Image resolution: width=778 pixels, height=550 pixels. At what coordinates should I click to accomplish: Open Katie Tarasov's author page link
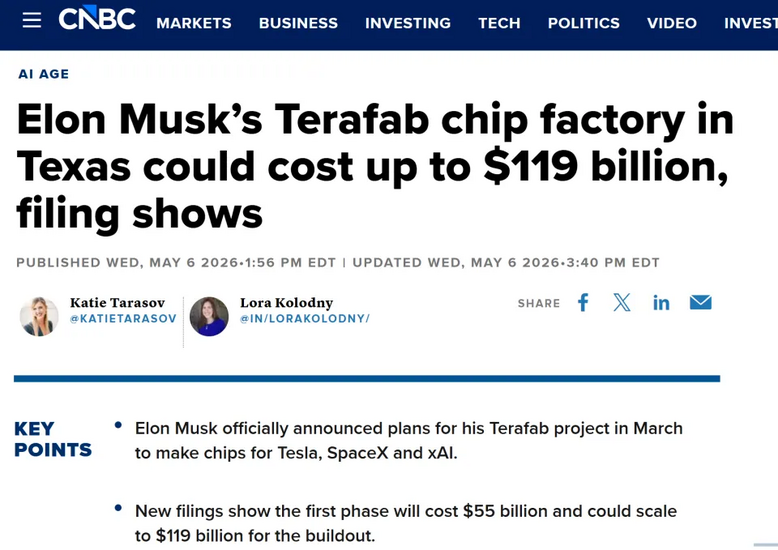tap(117, 303)
